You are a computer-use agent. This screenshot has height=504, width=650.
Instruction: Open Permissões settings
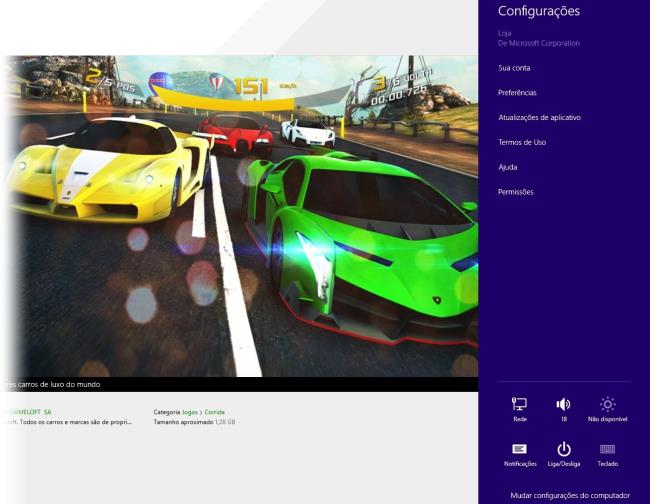[x=515, y=192]
